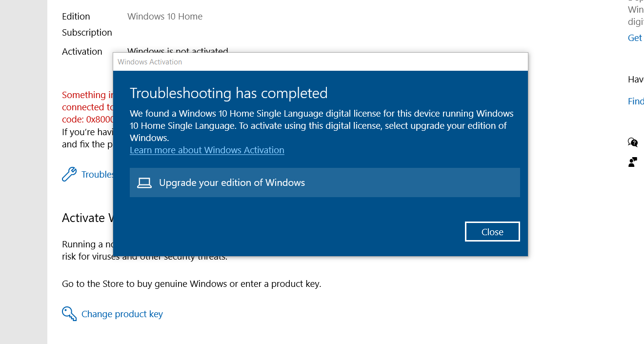Click the key icon next to Change product key

click(69, 314)
